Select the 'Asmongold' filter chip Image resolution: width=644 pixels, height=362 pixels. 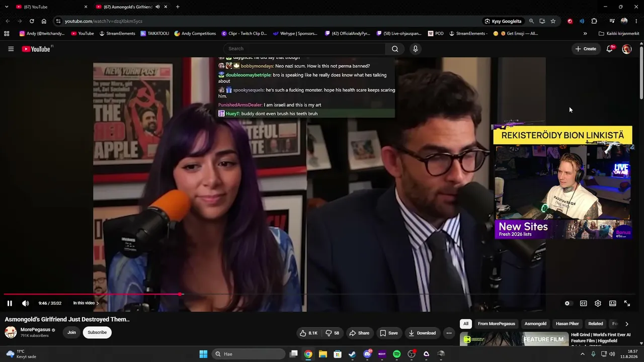[535, 324]
